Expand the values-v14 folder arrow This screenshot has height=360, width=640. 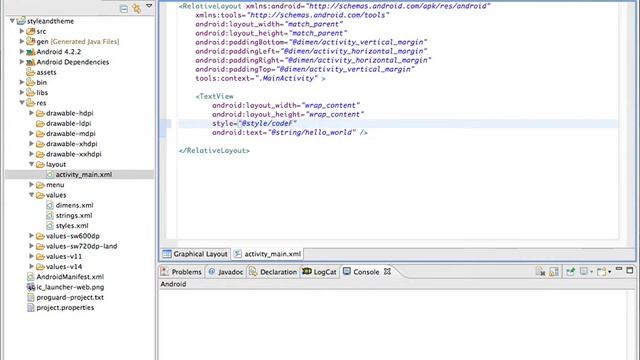(x=31, y=266)
